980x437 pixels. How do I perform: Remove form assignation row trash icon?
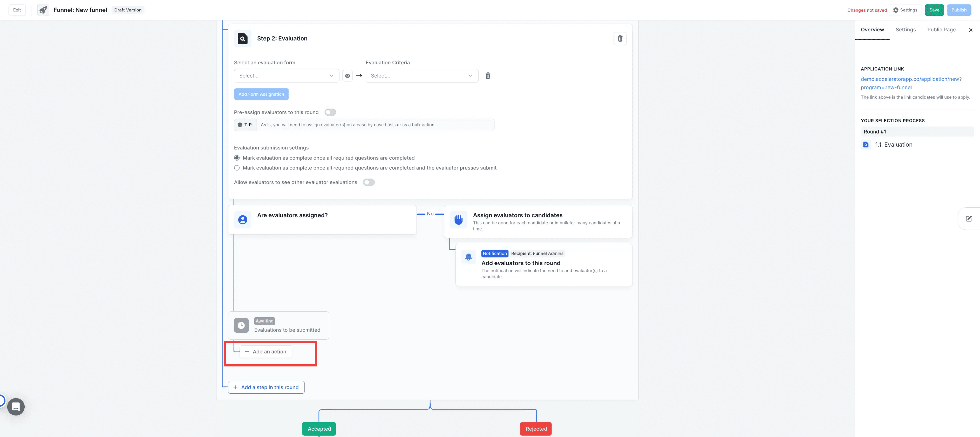488,76
